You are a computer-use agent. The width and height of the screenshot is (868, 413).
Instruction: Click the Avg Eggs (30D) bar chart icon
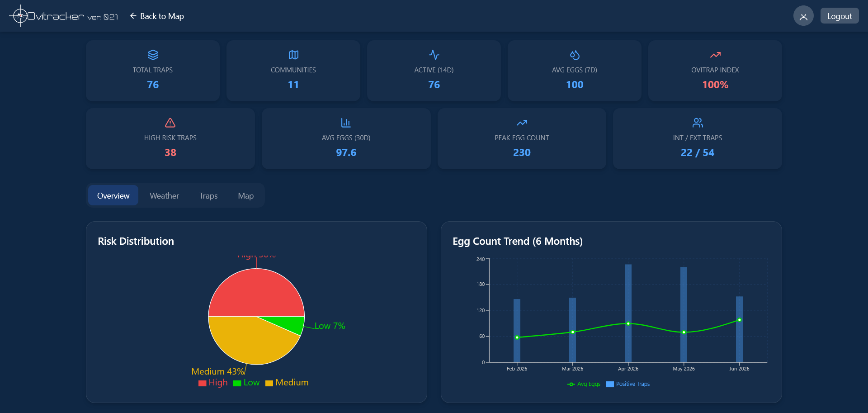(x=346, y=123)
